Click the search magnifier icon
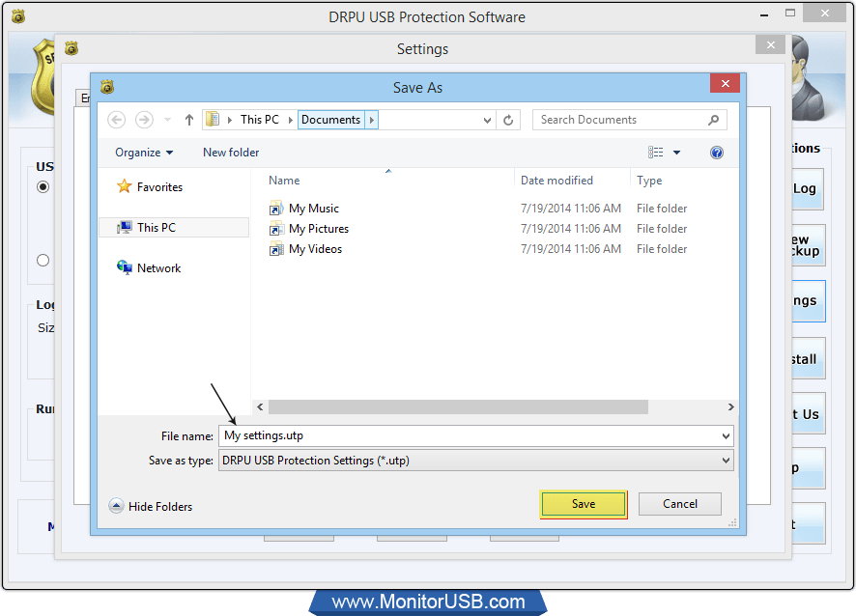This screenshot has height=616, width=856. [714, 120]
